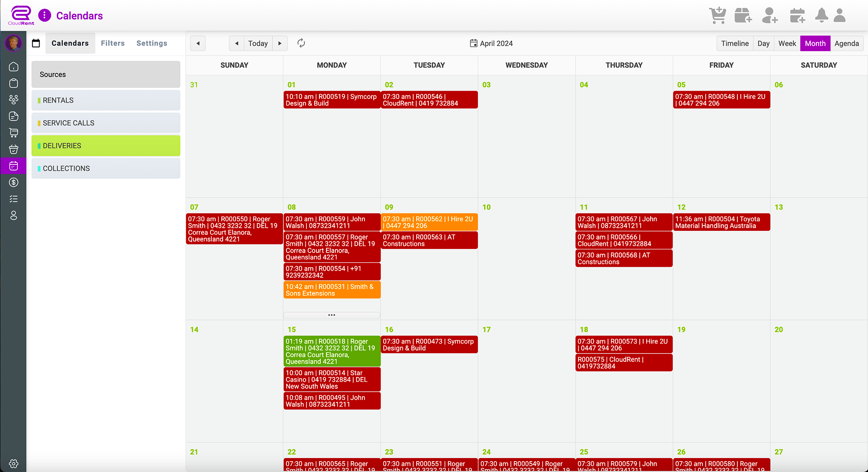Click the add customer icon in header
Image resolution: width=868 pixels, height=472 pixels.
(x=769, y=16)
